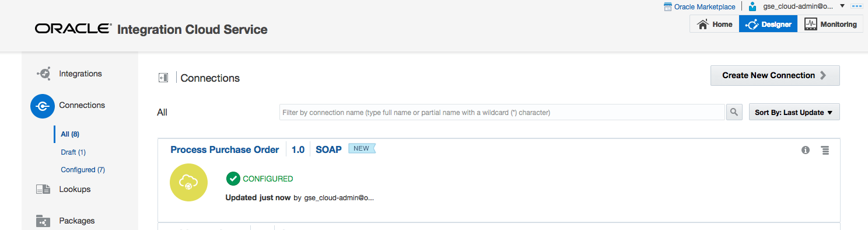The width and height of the screenshot is (868, 230).
Task: Collapse the navigation pane icon beside Connections
Action: (163, 78)
